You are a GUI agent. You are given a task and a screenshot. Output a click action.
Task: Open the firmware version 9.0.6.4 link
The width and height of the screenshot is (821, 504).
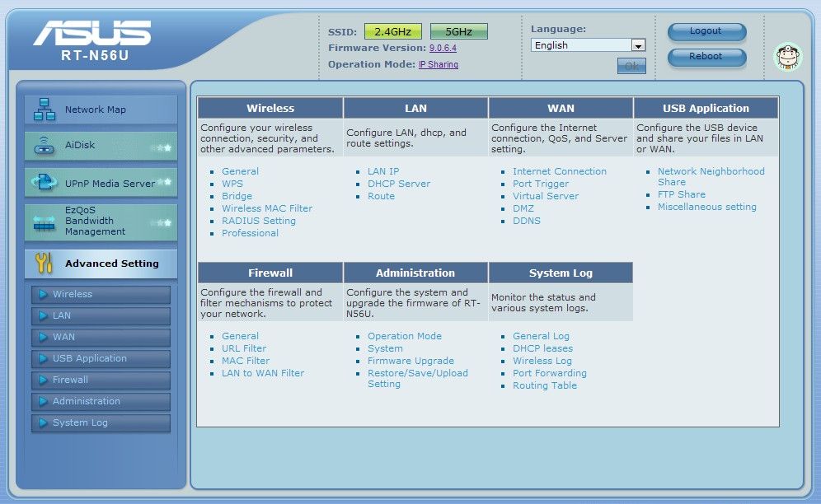tap(443, 49)
